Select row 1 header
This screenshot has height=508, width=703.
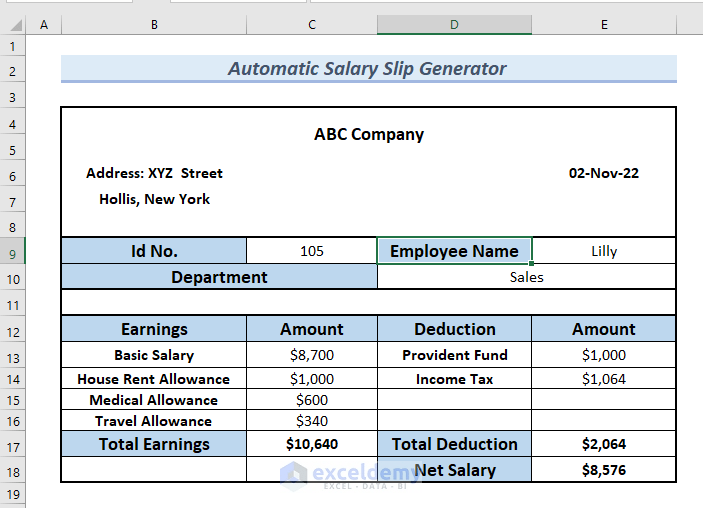click(13, 46)
